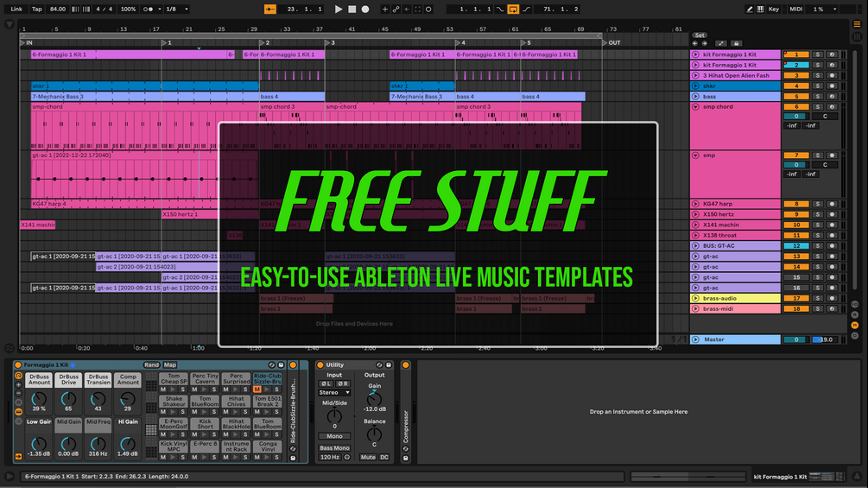Solo the bass track
868x488 pixels.
pos(818,96)
